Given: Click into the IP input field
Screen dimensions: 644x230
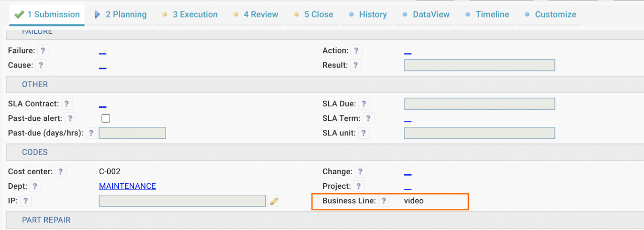Looking at the screenshot, I should tap(182, 201).
